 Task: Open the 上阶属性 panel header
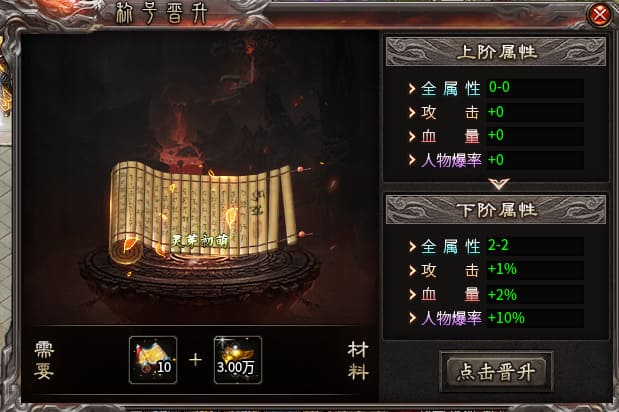tap(496, 52)
